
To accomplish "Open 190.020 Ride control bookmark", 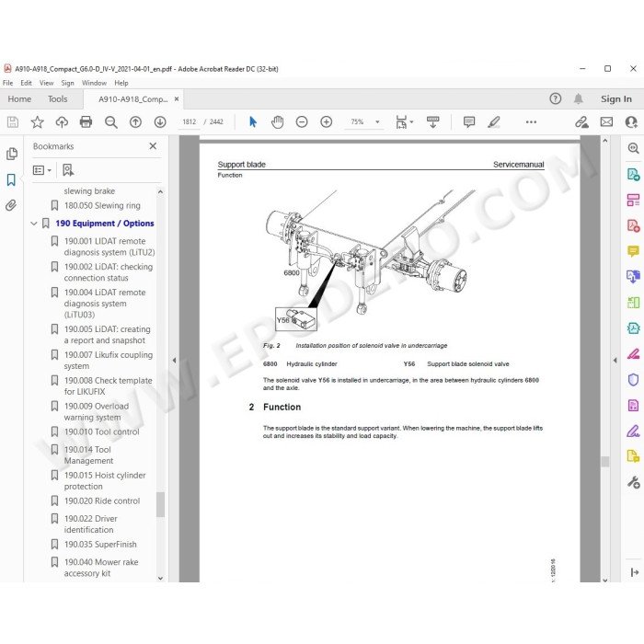I will click(102, 500).
